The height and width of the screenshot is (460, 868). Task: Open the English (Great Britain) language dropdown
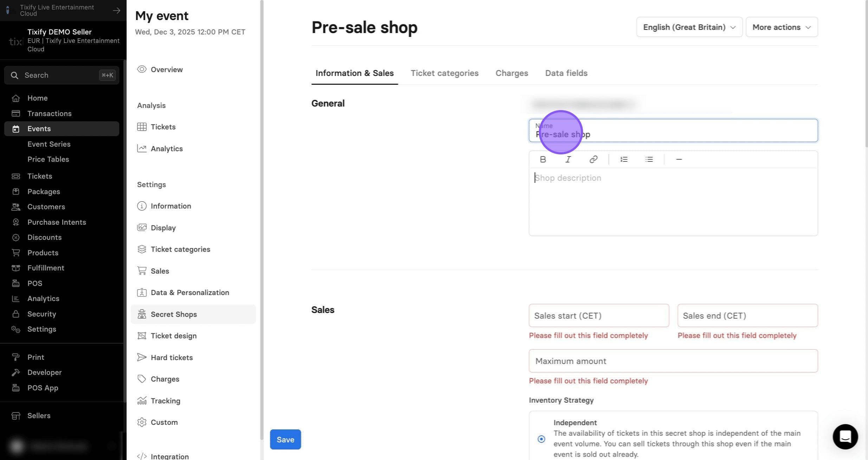pos(689,27)
